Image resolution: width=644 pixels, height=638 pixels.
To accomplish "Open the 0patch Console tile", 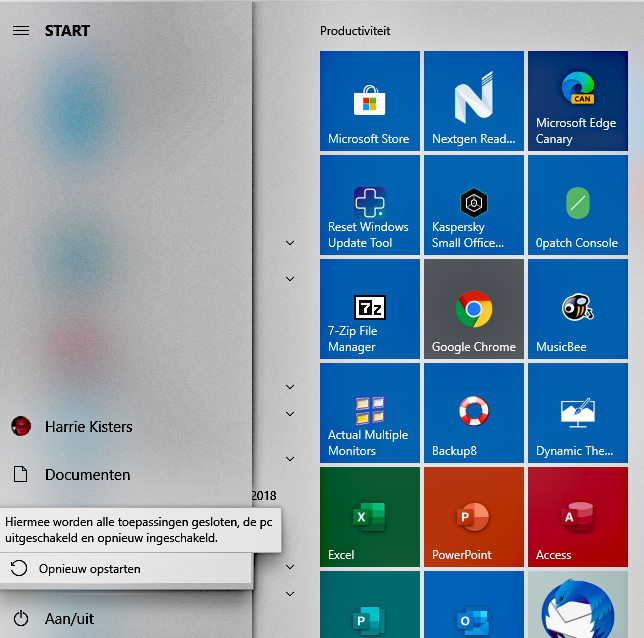I will pos(577,205).
